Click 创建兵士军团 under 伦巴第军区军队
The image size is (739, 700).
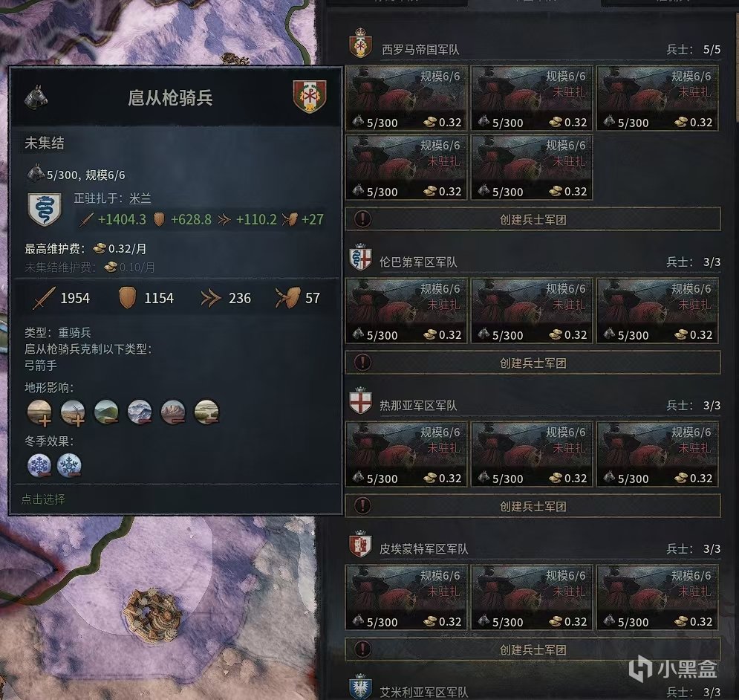[x=533, y=363]
